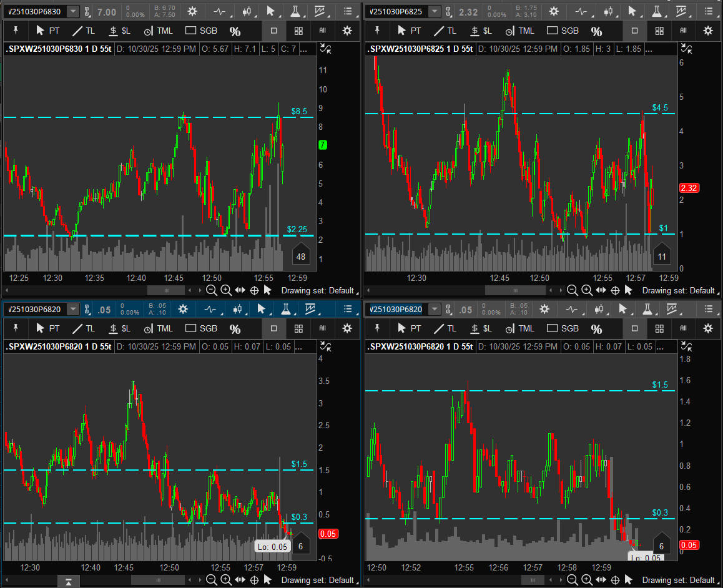Click the TML drawing tool in P6830 chart

point(158,31)
